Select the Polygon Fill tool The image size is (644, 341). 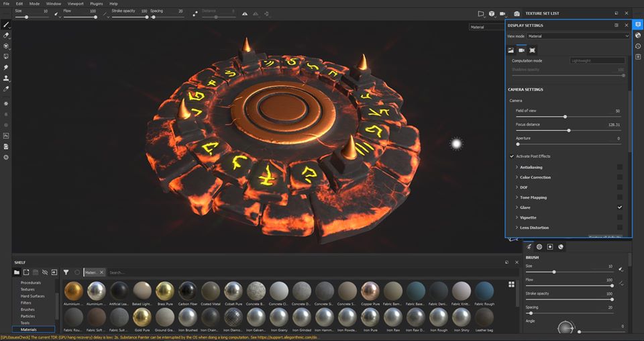[6, 56]
